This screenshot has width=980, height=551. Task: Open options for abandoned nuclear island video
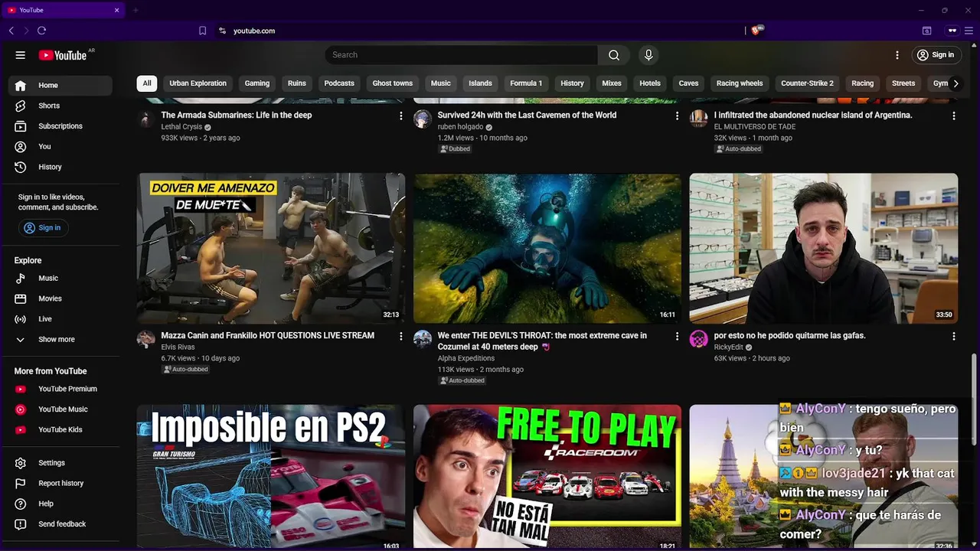(953, 116)
